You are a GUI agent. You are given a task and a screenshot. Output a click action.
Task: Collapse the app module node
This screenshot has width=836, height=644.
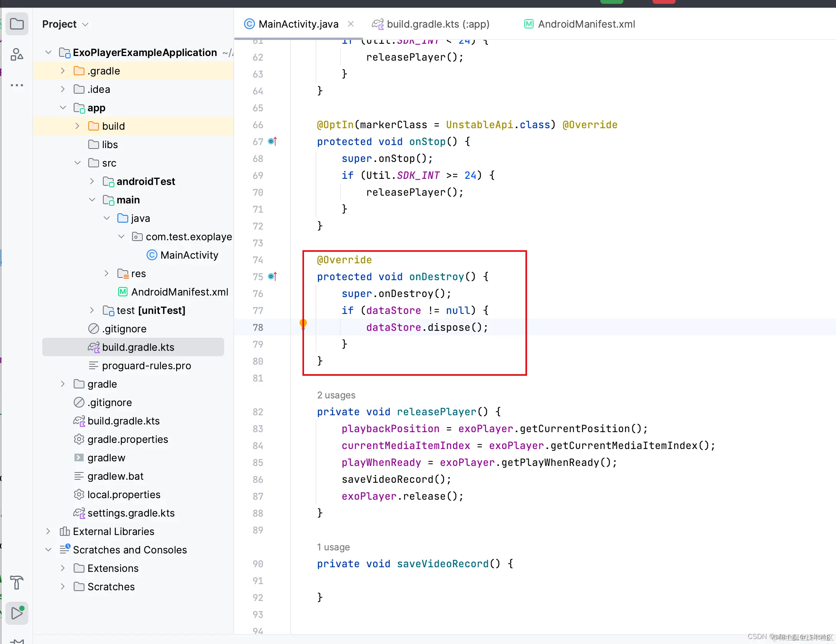[x=63, y=108]
